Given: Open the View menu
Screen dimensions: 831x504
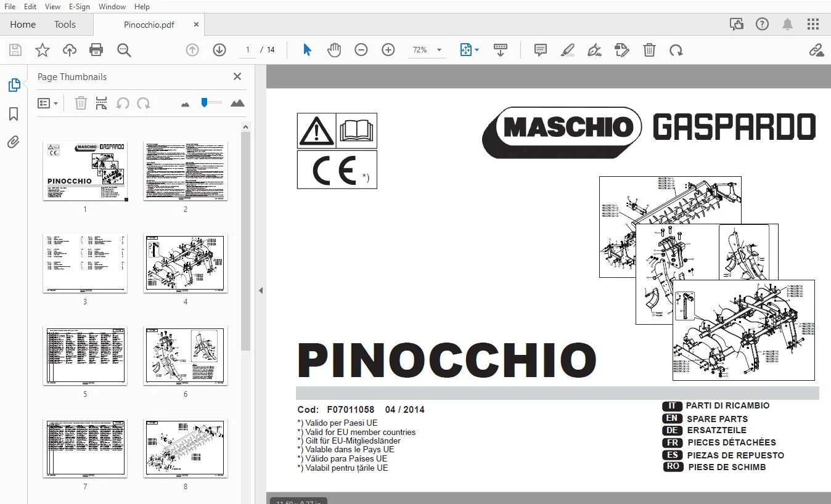Looking at the screenshot, I should point(53,7).
